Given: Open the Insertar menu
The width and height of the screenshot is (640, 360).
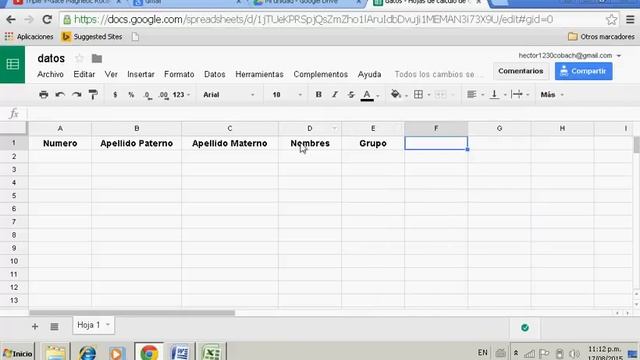Looking at the screenshot, I should (141, 74).
